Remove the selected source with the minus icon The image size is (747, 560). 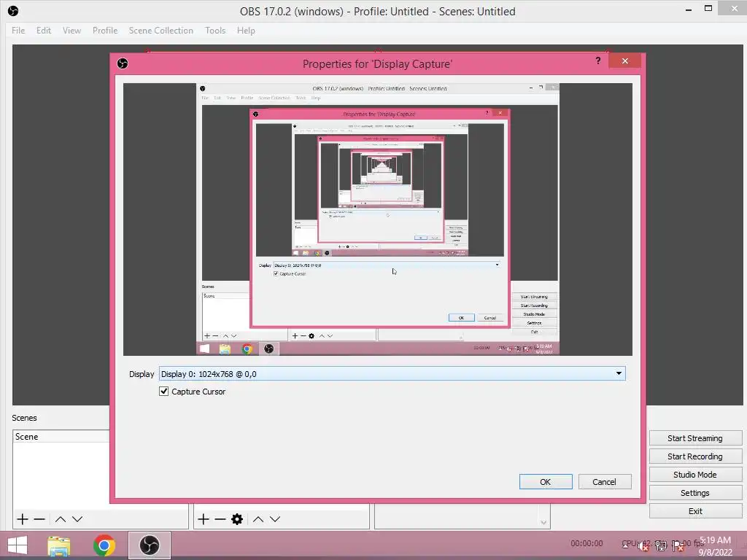point(220,519)
